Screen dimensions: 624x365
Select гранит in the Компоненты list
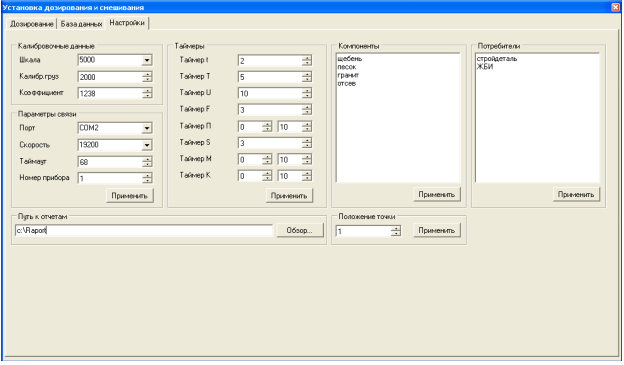click(348, 75)
